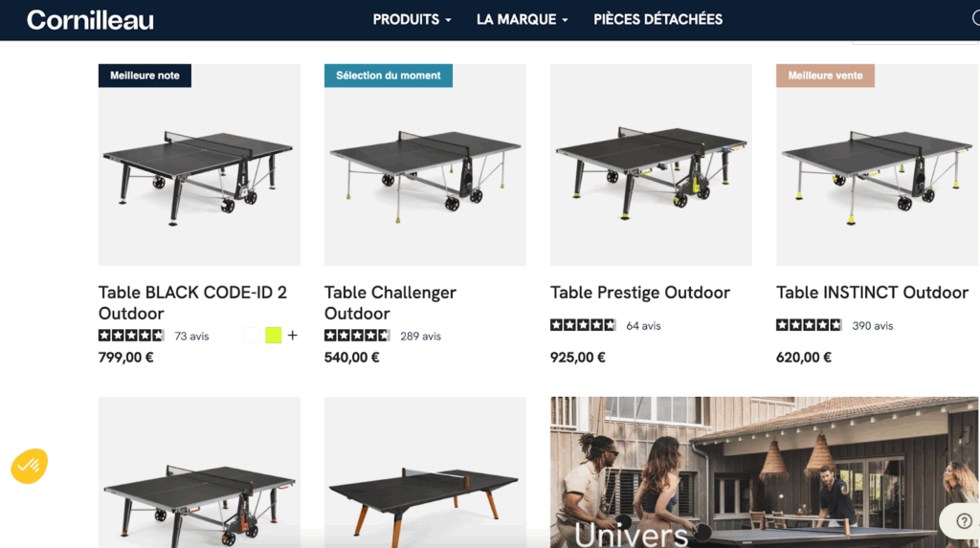Screen dimensions: 980x548
Task: Open the yellow checkmark widget button
Action: (30, 466)
